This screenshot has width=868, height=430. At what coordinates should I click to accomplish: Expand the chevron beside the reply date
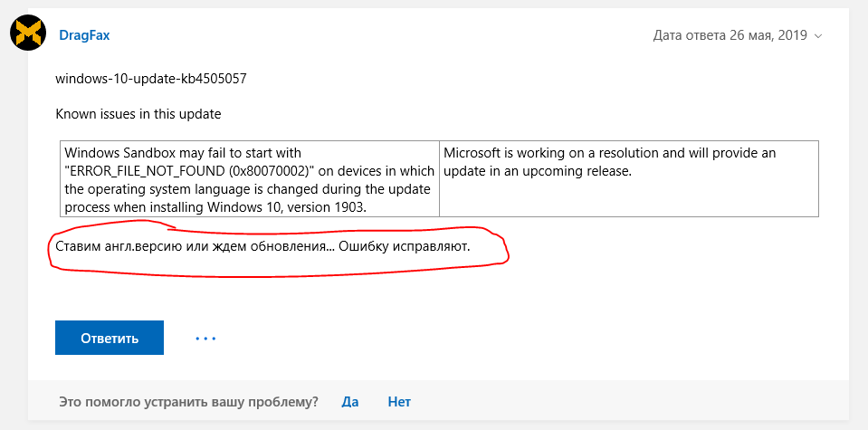pos(818,36)
